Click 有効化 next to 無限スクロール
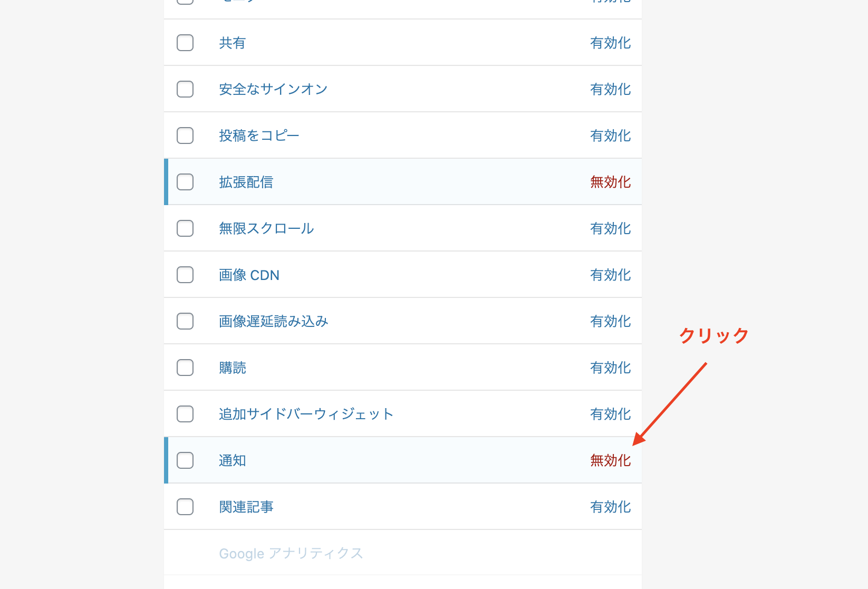Image resolution: width=868 pixels, height=589 pixels. [x=610, y=228]
